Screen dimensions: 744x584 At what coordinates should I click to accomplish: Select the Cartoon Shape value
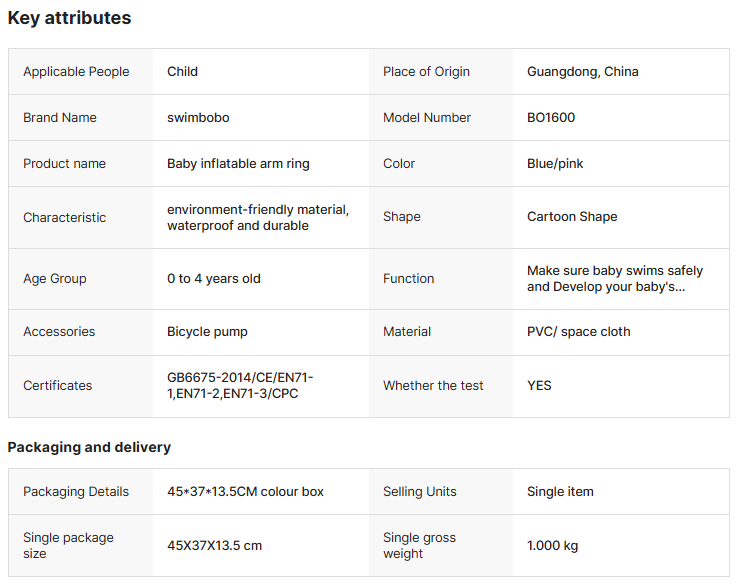click(572, 217)
